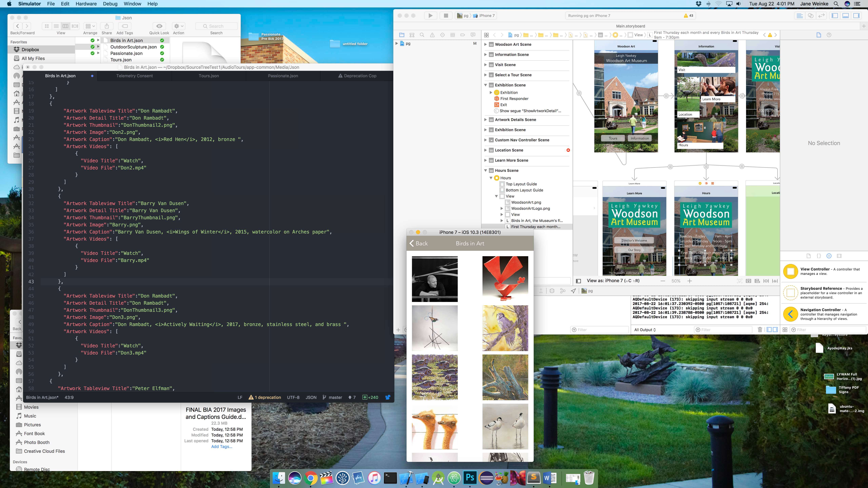Switch to the Version editor
The image size is (868, 488).
pyautogui.click(x=822, y=15)
